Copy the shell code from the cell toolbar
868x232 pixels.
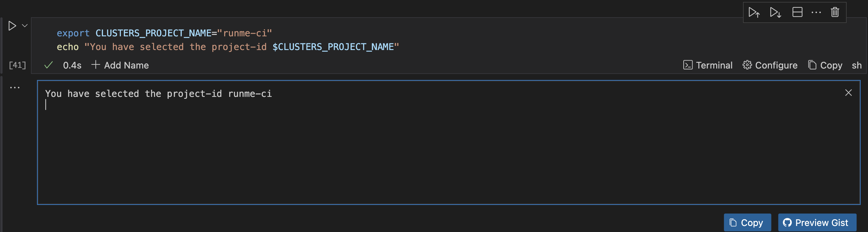coord(825,65)
